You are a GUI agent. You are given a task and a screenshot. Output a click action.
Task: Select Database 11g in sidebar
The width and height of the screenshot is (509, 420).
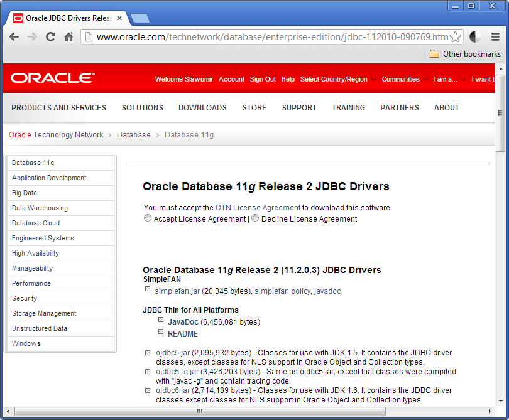[61, 163]
